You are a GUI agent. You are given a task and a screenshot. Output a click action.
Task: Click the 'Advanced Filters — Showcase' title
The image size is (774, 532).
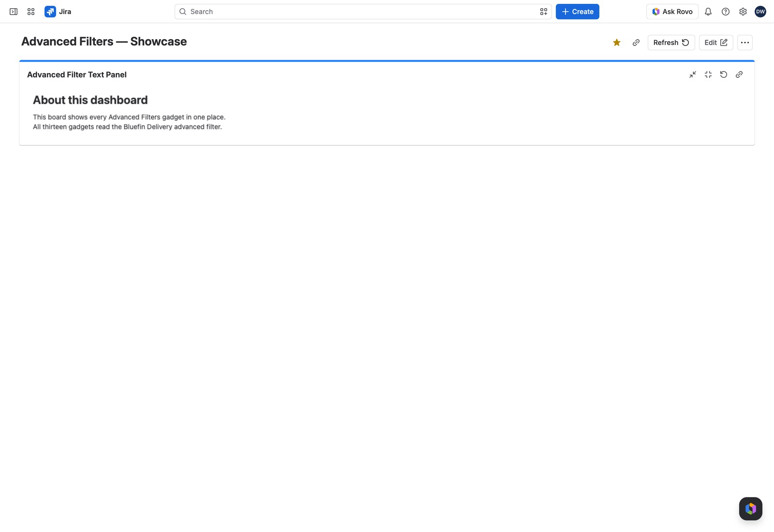(104, 42)
